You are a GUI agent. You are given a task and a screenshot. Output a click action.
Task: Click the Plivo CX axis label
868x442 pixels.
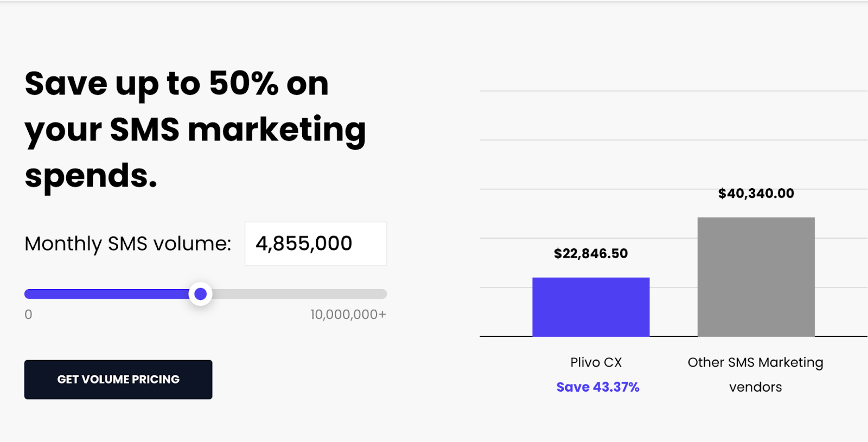596,362
